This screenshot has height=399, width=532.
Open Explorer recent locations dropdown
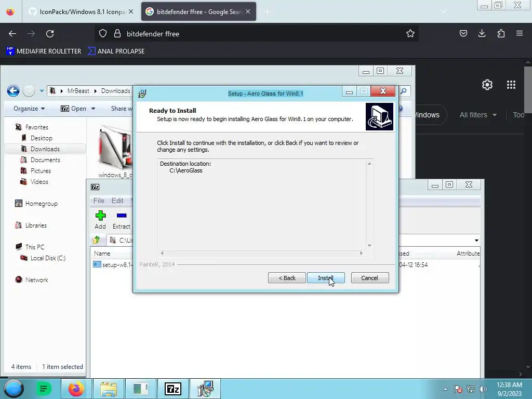click(42, 91)
